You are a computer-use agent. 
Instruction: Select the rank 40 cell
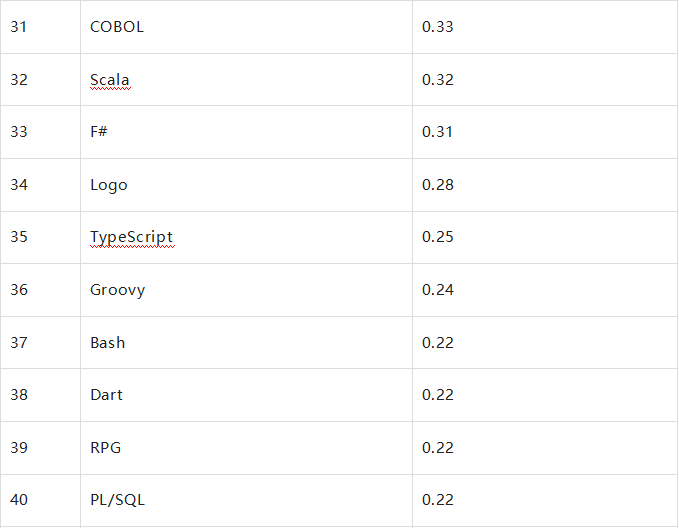(40, 500)
